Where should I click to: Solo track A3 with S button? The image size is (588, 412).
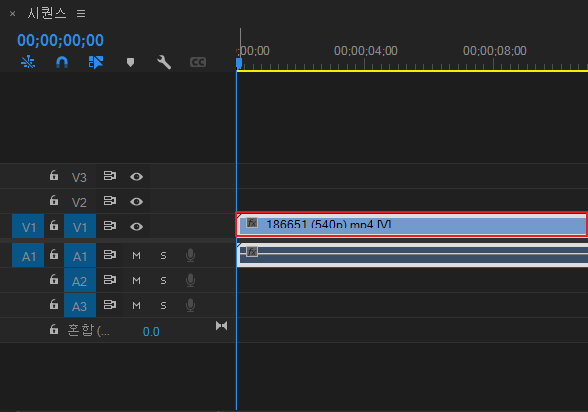point(164,306)
